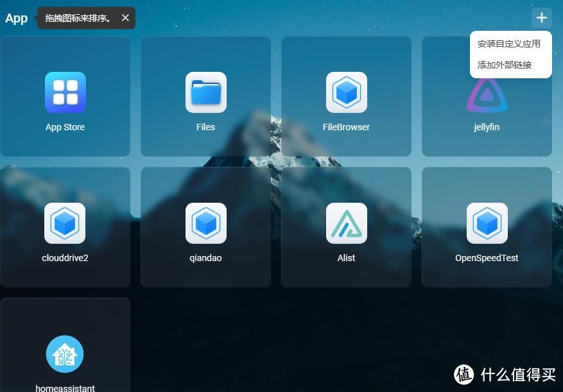Click the 'FileBrowser' text label
563x392 pixels.
(346, 127)
